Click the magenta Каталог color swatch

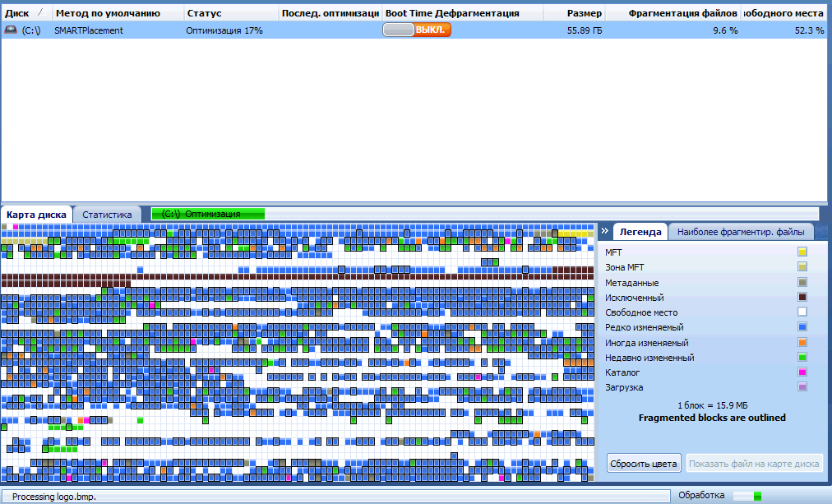tap(802, 372)
